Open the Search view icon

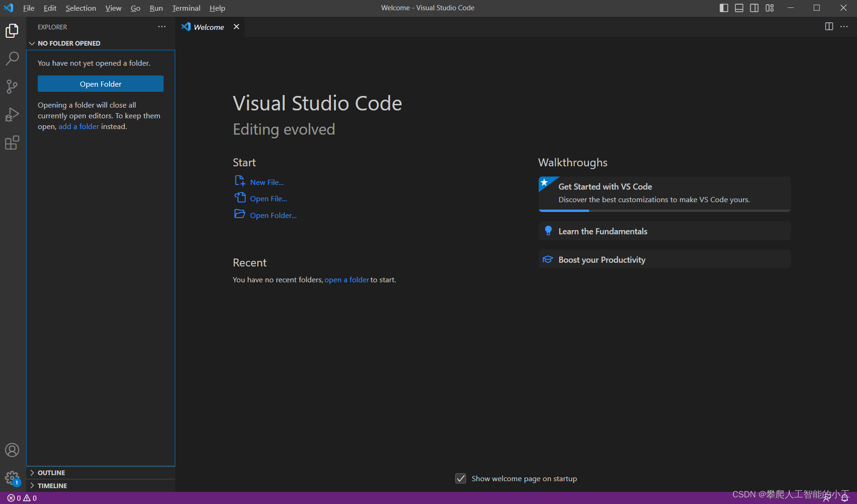point(12,59)
